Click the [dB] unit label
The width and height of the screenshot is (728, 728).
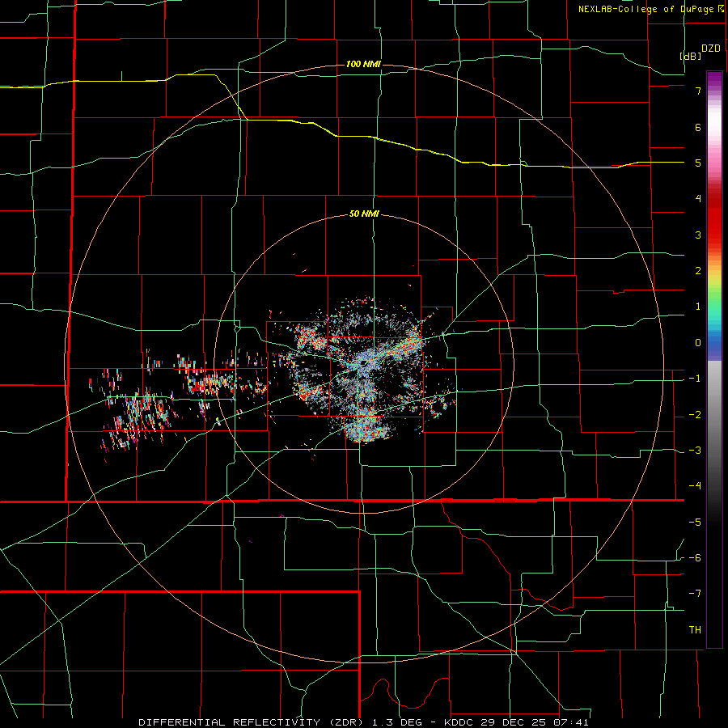[691, 56]
